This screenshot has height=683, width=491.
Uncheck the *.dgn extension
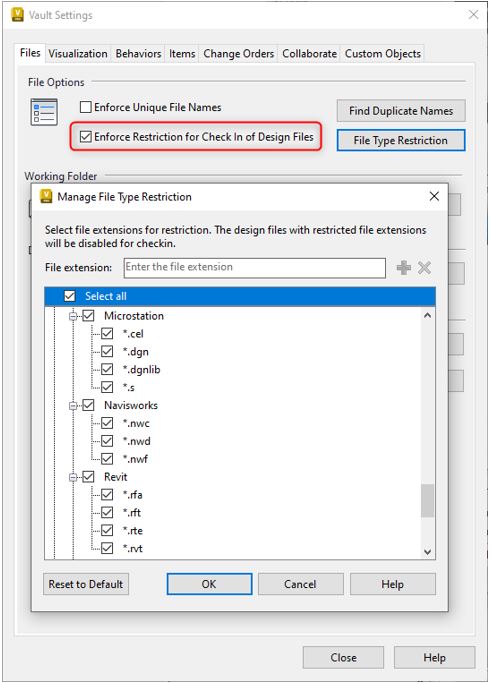(x=107, y=352)
